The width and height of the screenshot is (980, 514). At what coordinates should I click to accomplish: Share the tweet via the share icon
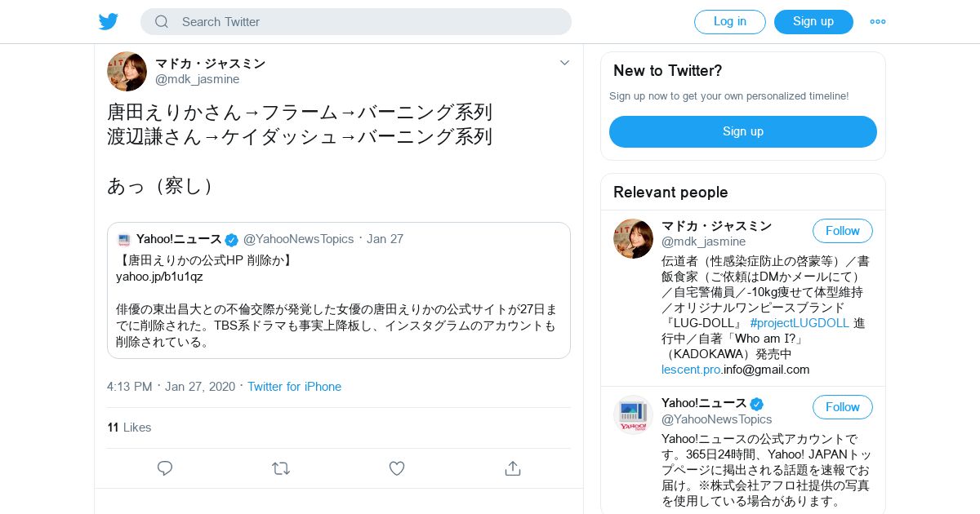[513, 468]
